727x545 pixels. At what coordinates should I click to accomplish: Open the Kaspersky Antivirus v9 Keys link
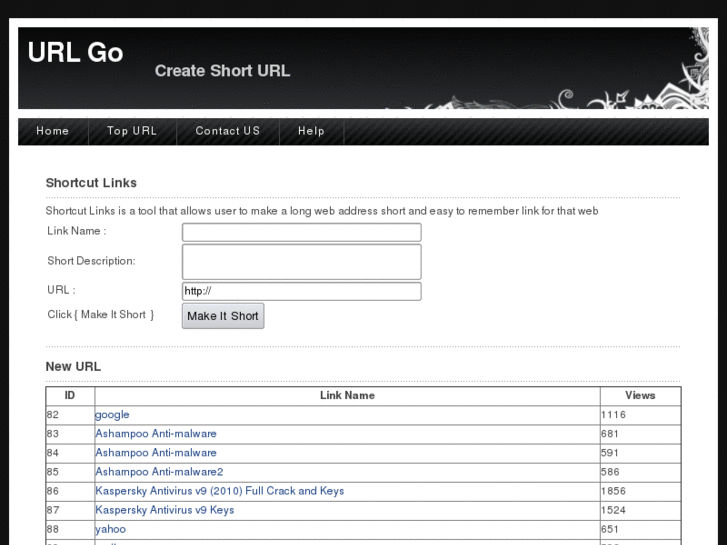click(x=165, y=510)
